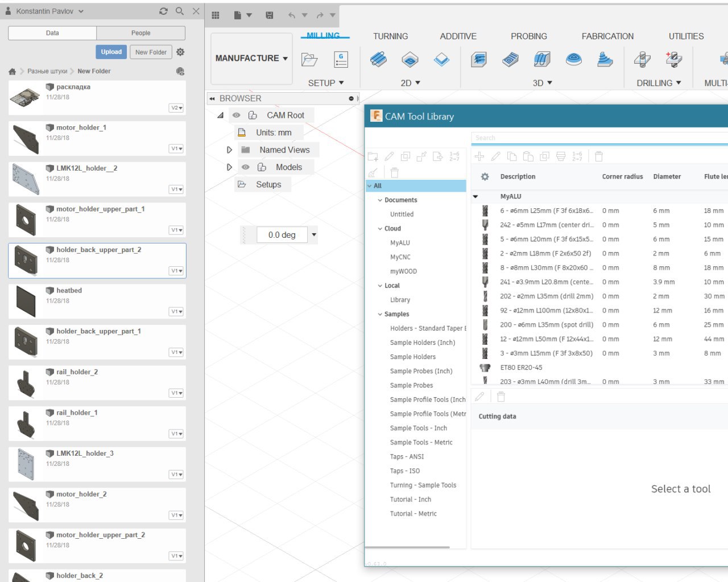The height and width of the screenshot is (582, 728).
Task: Open the Manufacture workspace dropdown
Action: pyautogui.click(x=251, y=59)
